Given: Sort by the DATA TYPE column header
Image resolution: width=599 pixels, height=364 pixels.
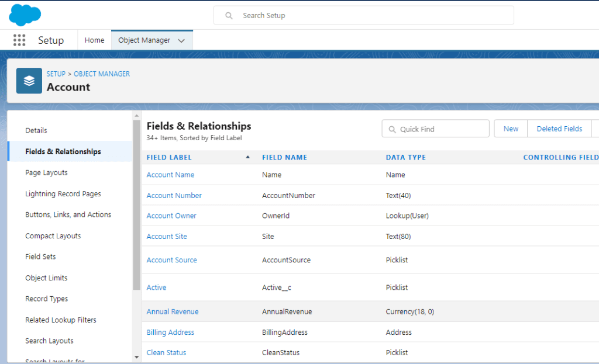Looking at the screenshot, I should click(406, 157).
